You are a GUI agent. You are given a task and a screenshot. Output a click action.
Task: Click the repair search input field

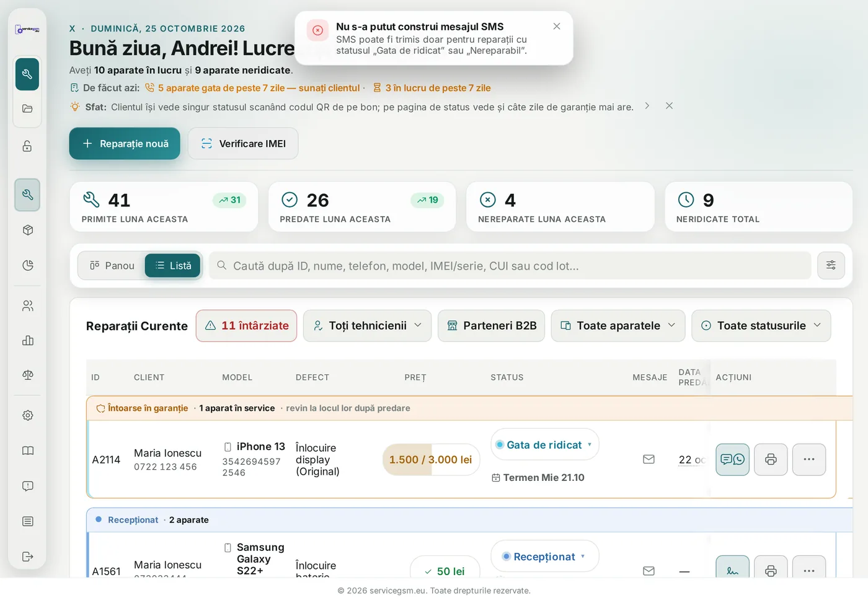click(x=510, y=265)
